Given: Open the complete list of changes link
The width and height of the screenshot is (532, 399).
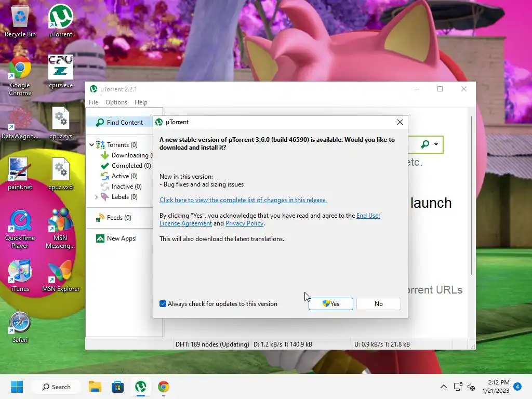Looking at the screenshot, I should (243, 200).
